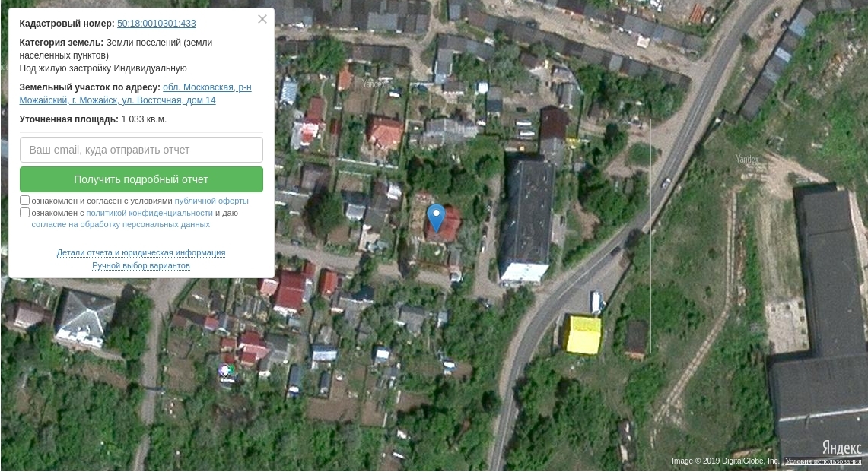Open согласие на обработку персональных данных link
Image resolution: width=868 pixels, height=472 pixels.
pyautogui.click(x=121, y=225)
